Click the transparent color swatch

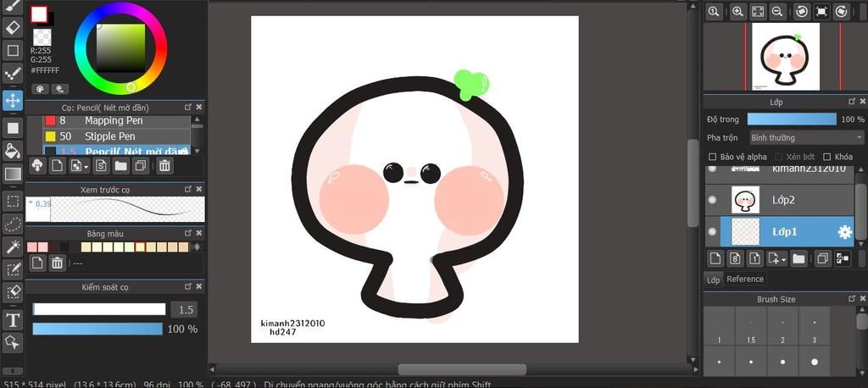(42, 37)
